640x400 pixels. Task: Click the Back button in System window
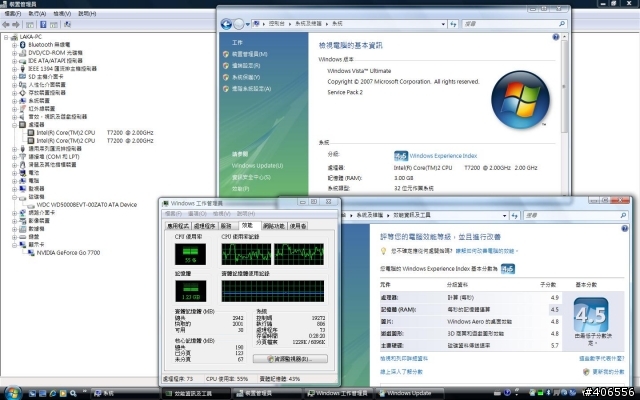226,24
